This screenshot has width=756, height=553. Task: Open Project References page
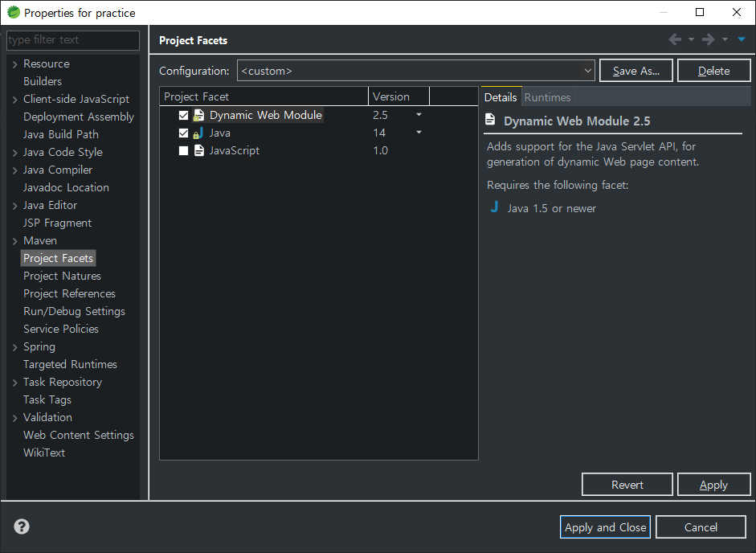(69, 293)
